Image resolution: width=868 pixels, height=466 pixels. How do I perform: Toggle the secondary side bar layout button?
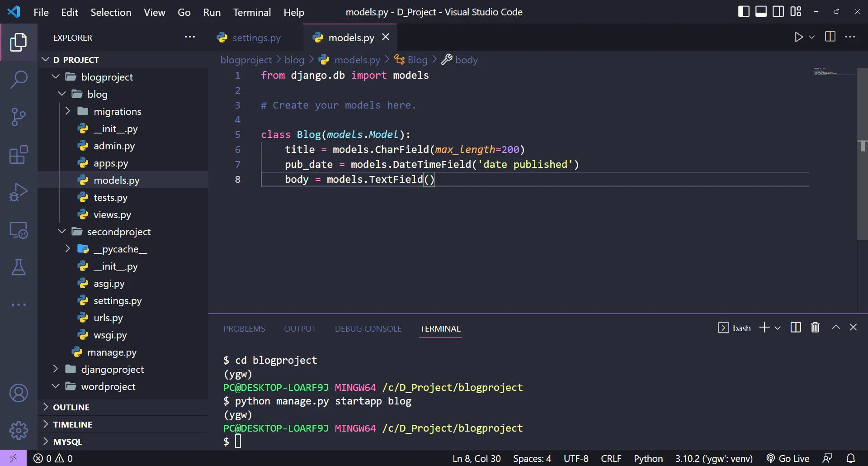[778, 12]
